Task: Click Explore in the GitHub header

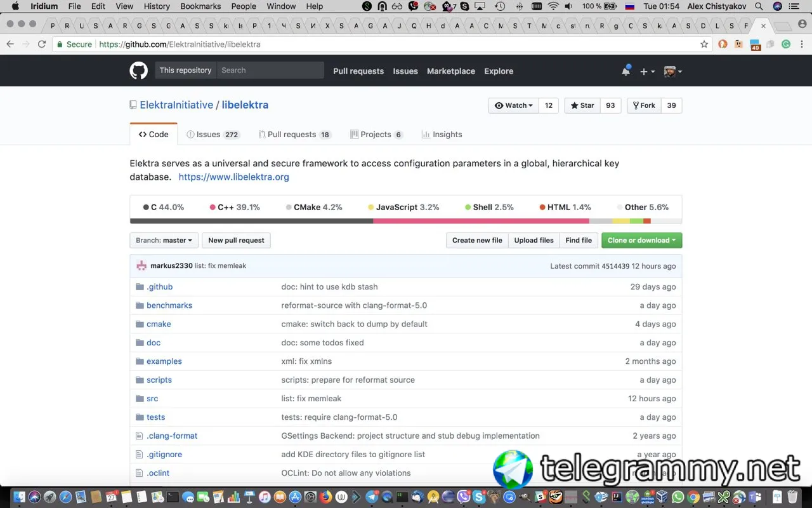Action: point(499,71)
